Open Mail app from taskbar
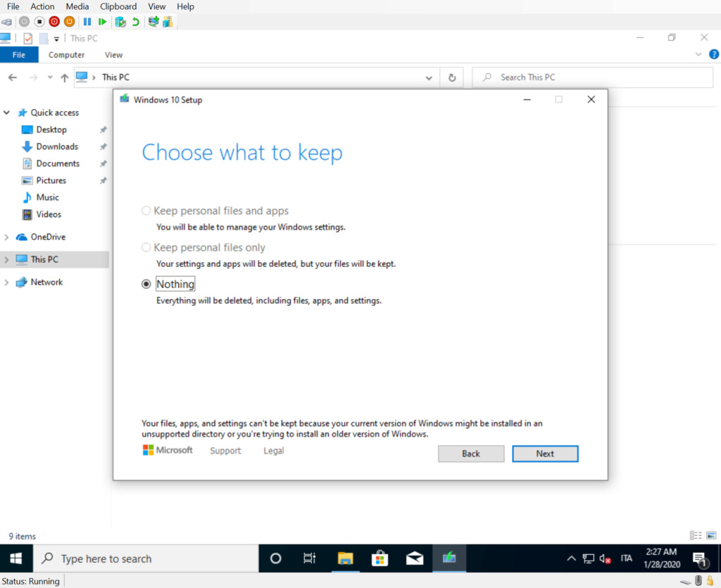721x588 pixels. 414,558
